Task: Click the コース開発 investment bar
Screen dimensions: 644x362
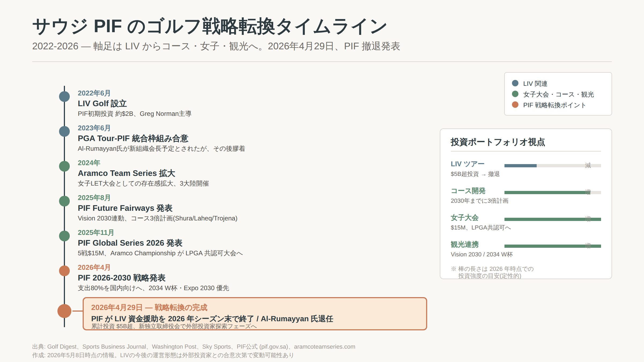Action: (x=553, y=193)
